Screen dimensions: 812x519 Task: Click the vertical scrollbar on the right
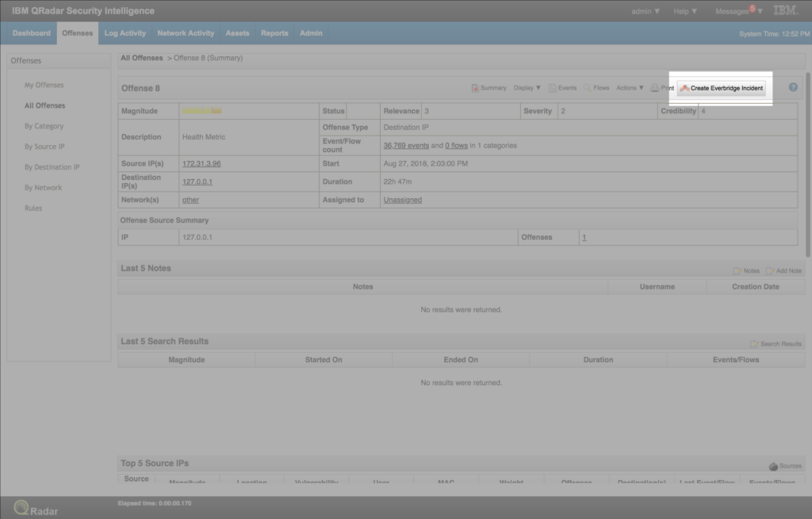[x=808, y=165]
